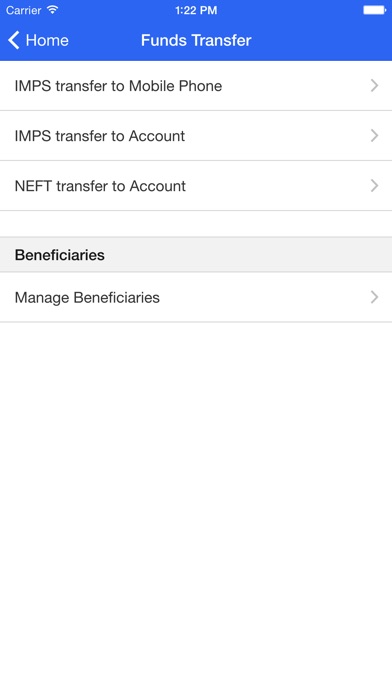Open IMPS transfer to Account option
Screen dimensions: 392x696
pos(196,136)
